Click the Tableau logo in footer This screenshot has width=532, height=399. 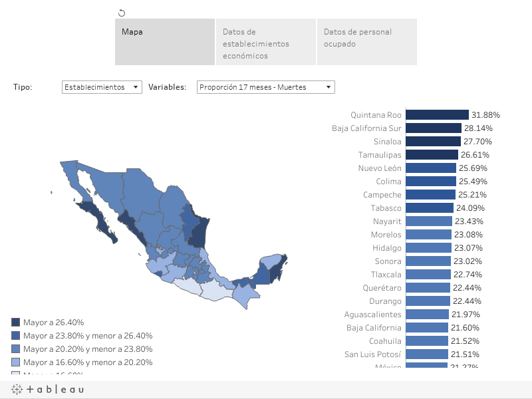click(x=48, y=390)
